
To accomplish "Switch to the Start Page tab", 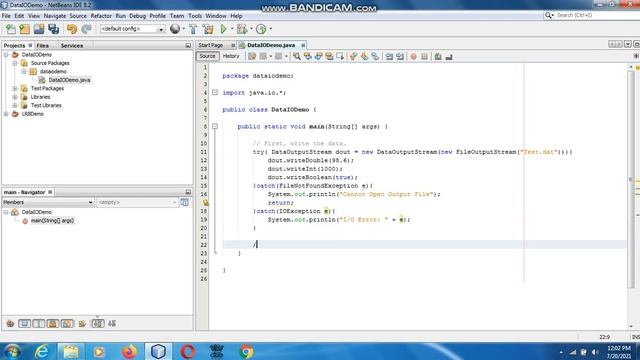I will click(211, 45).
